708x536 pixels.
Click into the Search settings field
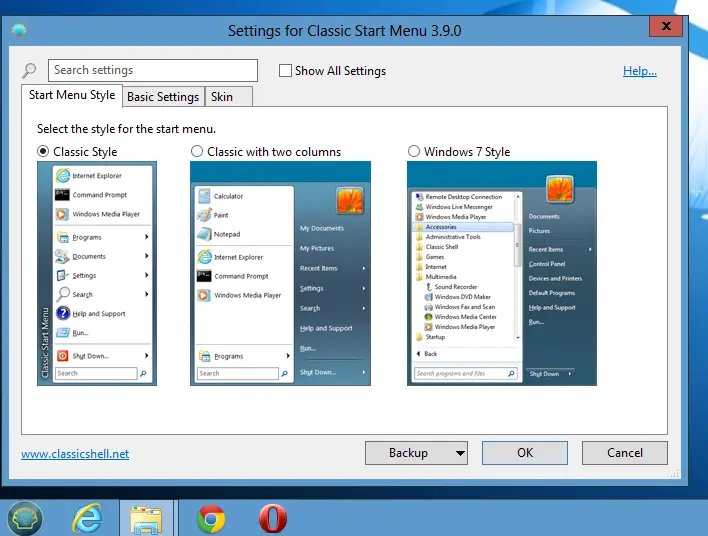tap(153, 70)
